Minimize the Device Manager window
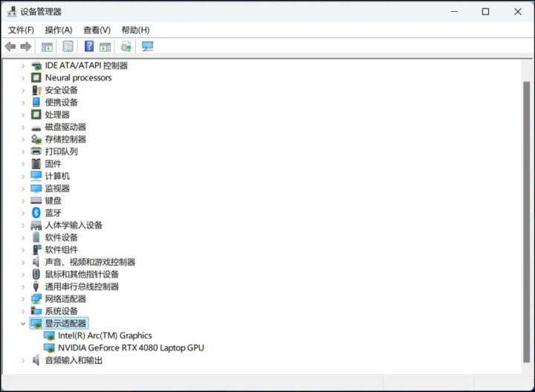The image size is (535, 392). (x=454, y=12)
